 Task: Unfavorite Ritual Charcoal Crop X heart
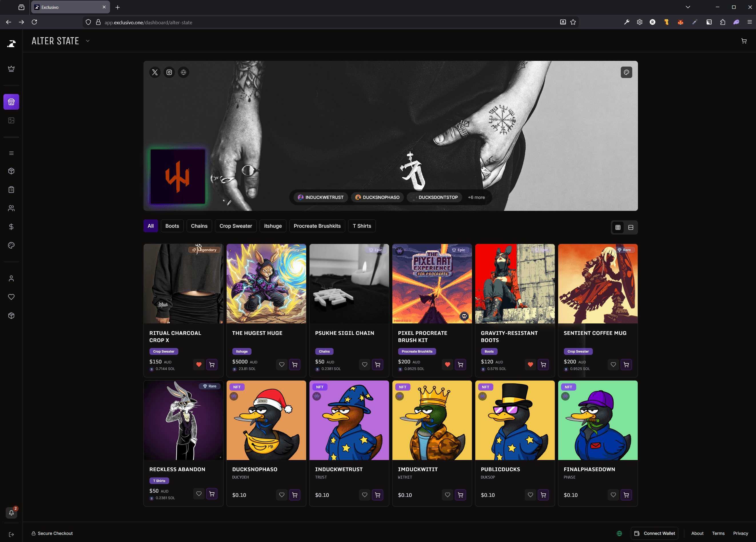coord(199,365)
